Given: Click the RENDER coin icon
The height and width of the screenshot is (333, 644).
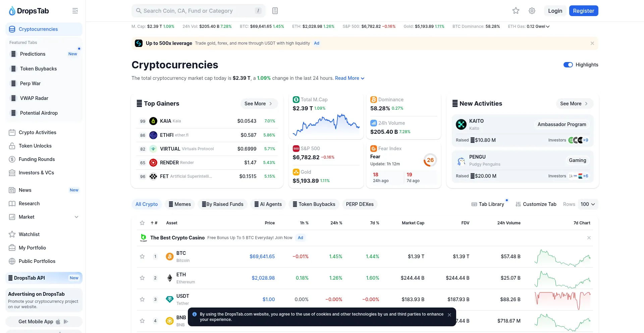Looking at the screenshot, I should click(x=153, y=163).
